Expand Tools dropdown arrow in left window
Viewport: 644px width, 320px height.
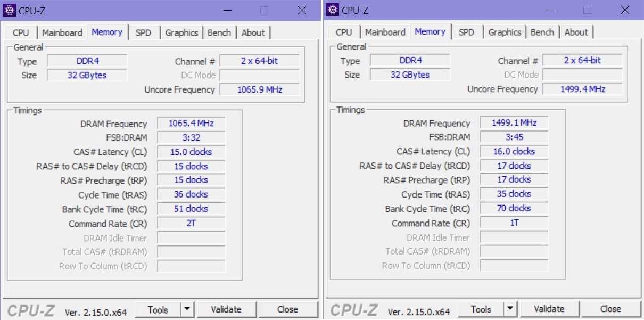coord(187,309)
